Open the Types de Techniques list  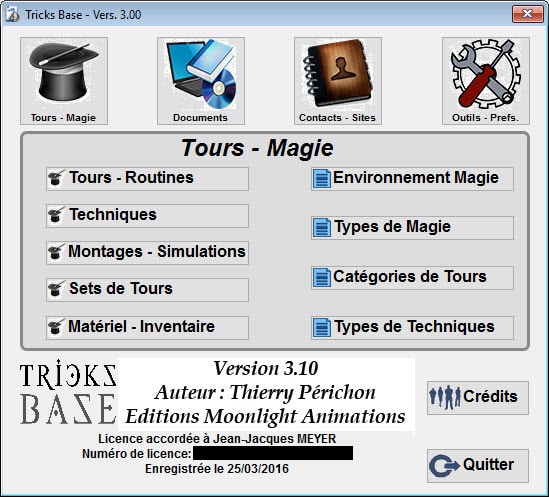tap(412, 327)
